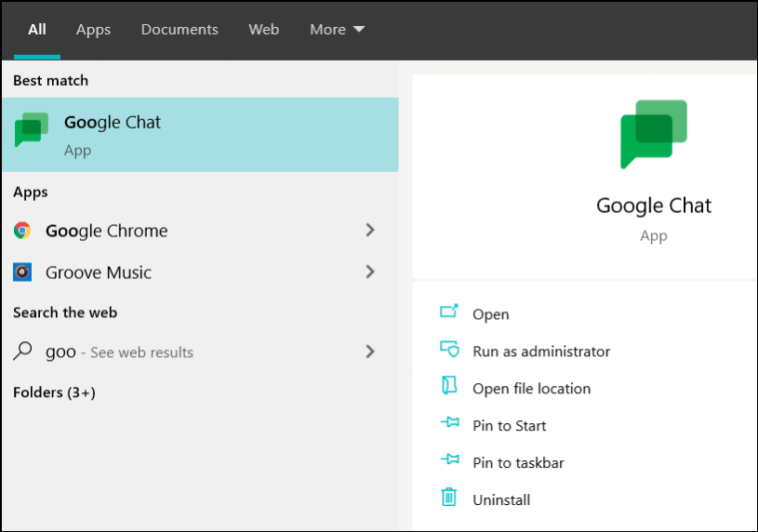
Task: Expand the goo web results chevron
Action: pyautogui.click(x=370, y=351)
